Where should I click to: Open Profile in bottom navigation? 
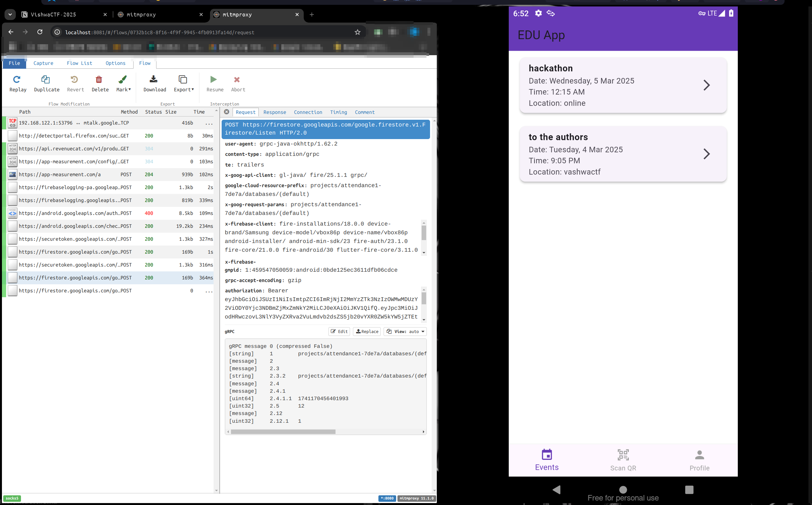click(x=699, y=460)
